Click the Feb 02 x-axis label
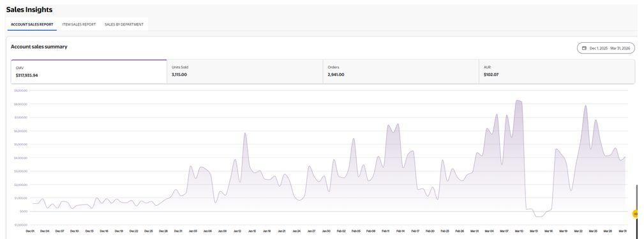 [341, 231]
